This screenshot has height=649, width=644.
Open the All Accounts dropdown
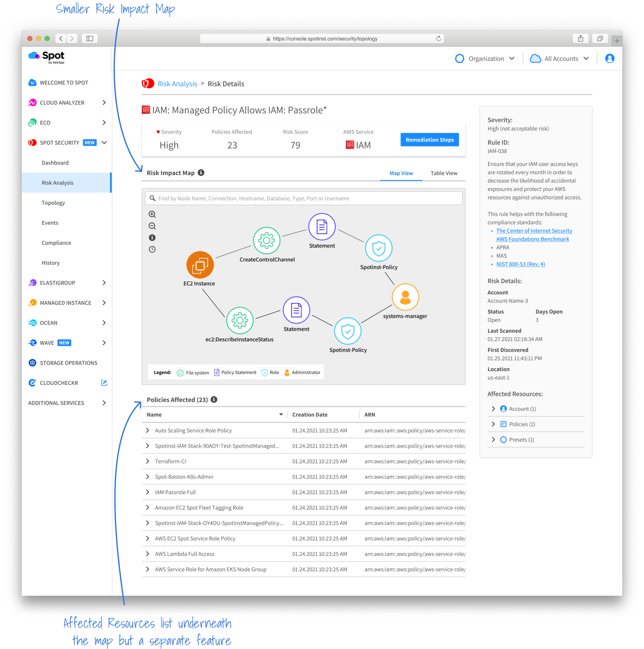(x=560, y=58)
